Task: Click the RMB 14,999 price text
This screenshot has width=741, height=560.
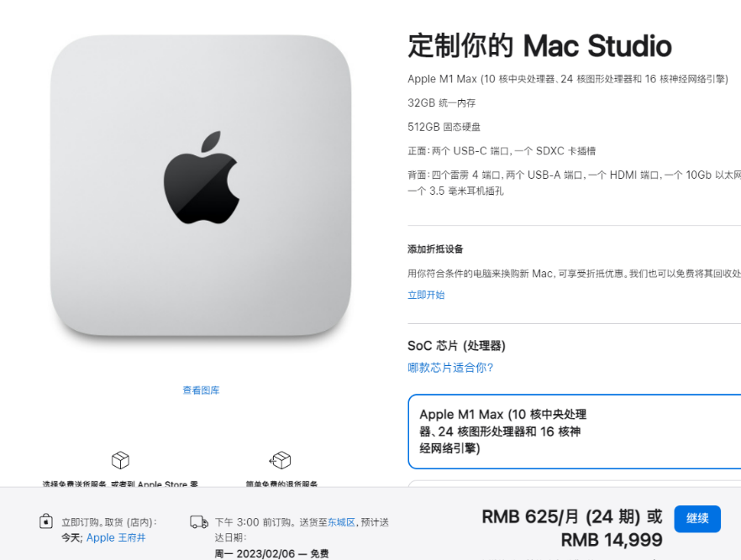Action: pyautogui.click(x=612, y=540)
